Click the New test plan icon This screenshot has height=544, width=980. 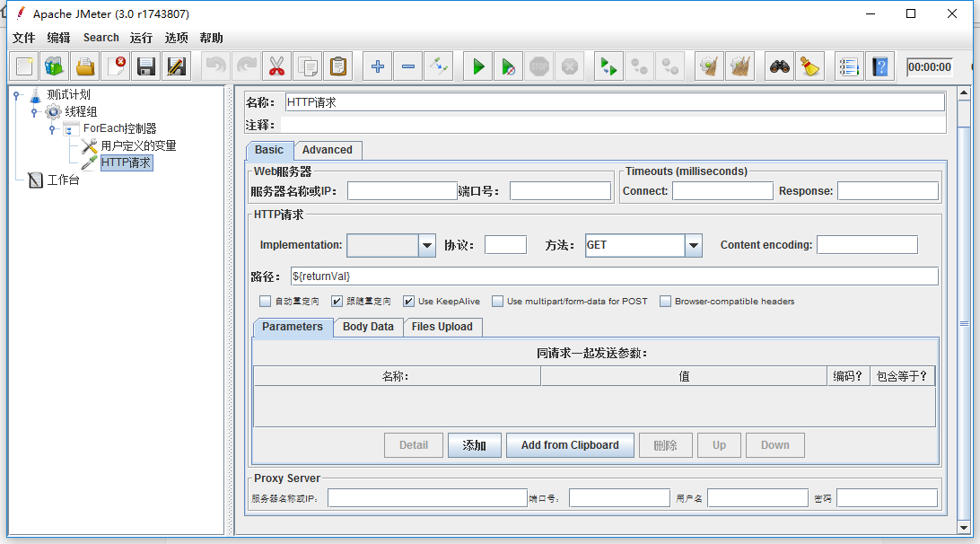24,66
